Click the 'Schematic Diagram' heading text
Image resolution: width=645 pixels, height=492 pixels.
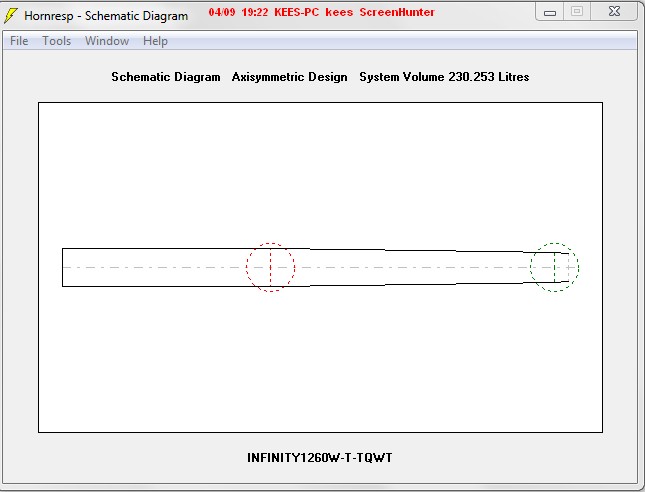click(x=166, y=77)
